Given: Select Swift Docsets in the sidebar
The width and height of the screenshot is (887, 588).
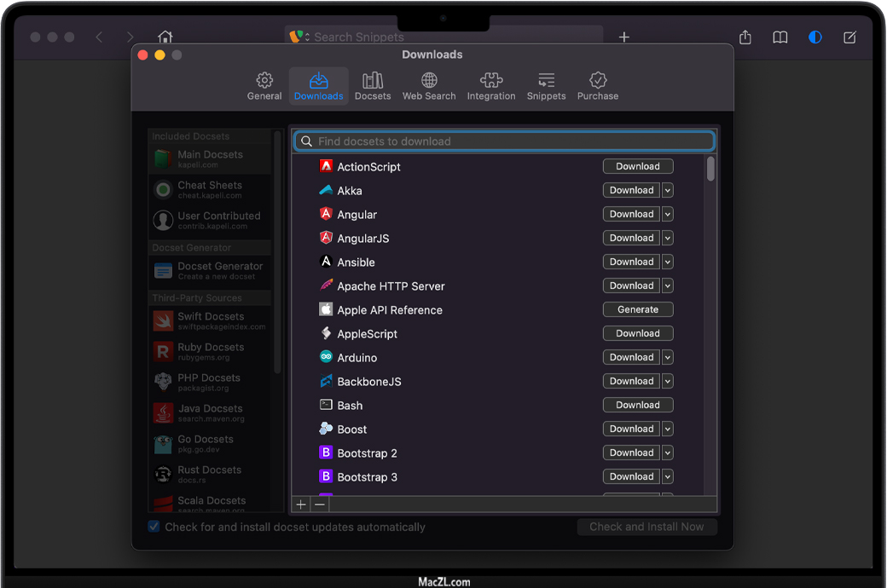Looking at the screenshot, I should click(x=210, y=320).
